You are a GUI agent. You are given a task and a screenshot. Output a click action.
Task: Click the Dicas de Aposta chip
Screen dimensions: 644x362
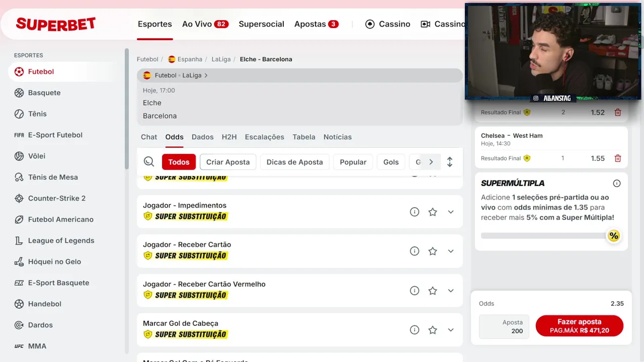pyautogui.click(x=295, y=162)
